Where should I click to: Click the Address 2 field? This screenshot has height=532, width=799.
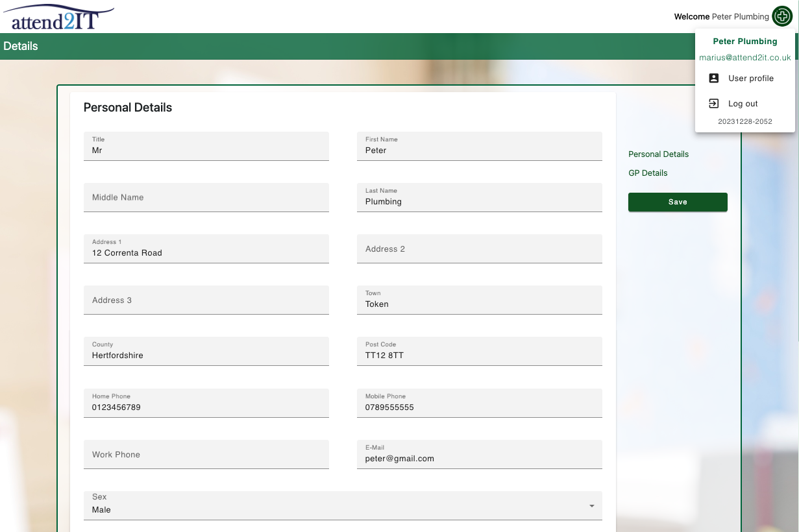pyautogui.click(x=479, y=248)
